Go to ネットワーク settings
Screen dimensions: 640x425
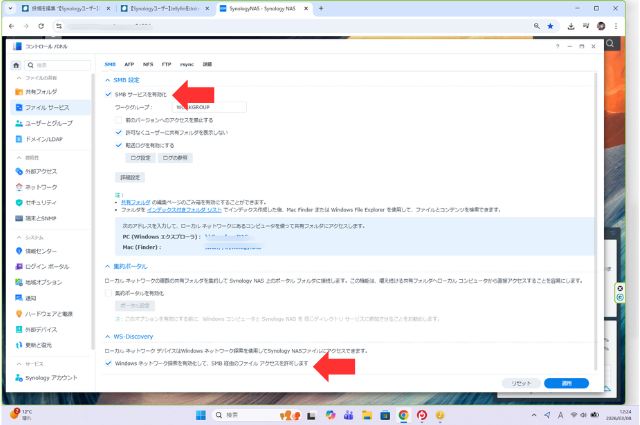tap(43, 186)
